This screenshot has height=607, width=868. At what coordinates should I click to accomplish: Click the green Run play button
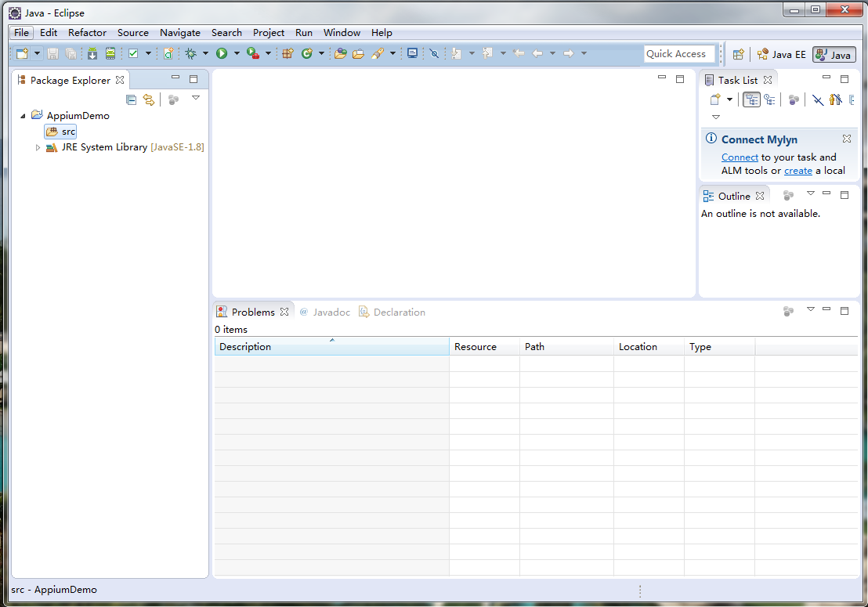222,54
